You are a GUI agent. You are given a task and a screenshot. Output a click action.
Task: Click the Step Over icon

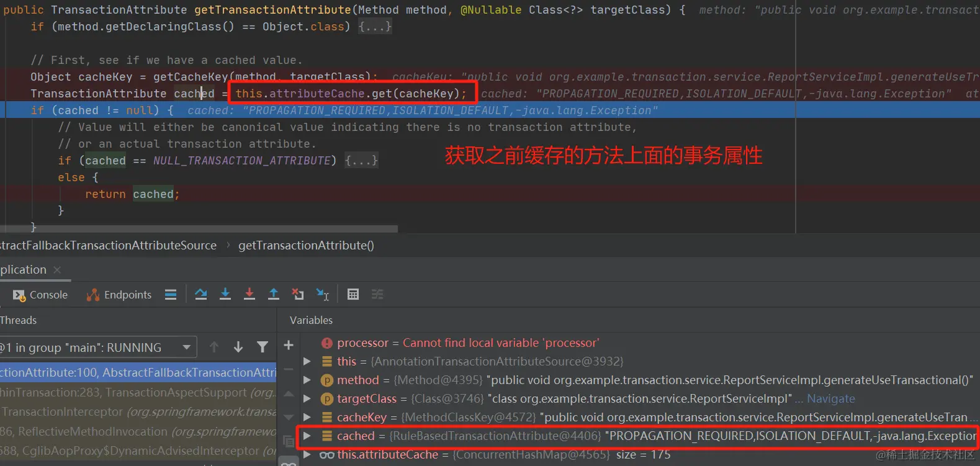point(201,294)
